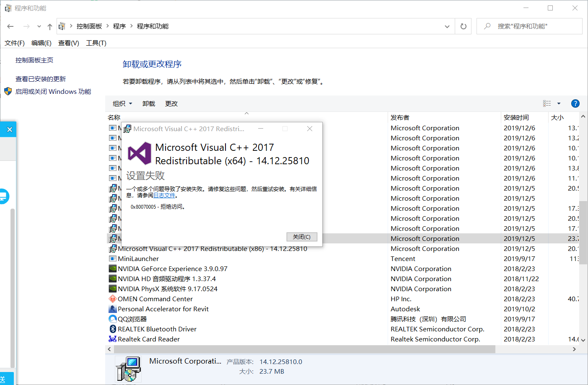Select NVIDIA PhysX 系统软件 9.17.0524

pyautogui.click(x=168, y=289)
